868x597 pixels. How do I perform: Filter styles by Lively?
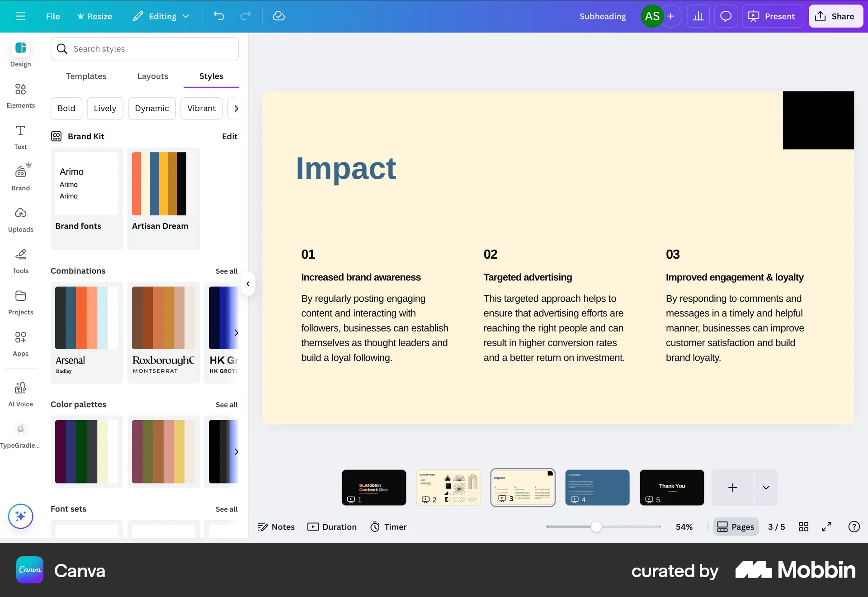[x=105, y=109]
